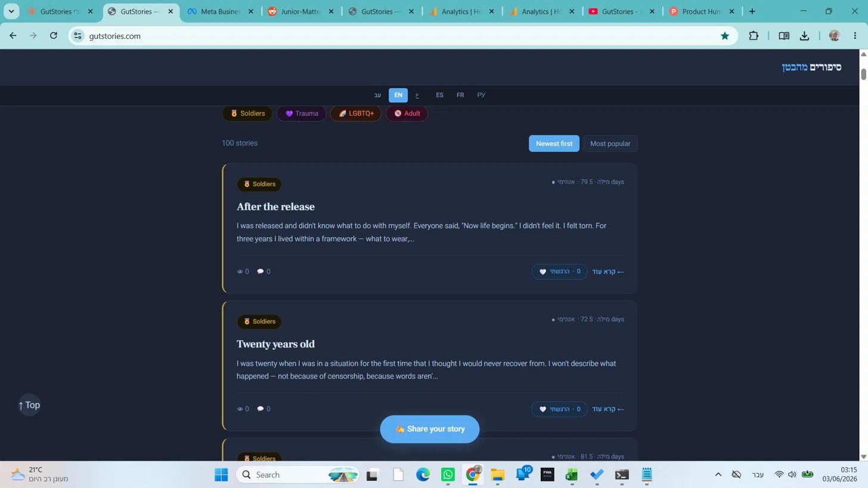The height and width of the screenshot is (488, 868).
Task: Click קרא עוד on After the release
Action: point(608,272)
